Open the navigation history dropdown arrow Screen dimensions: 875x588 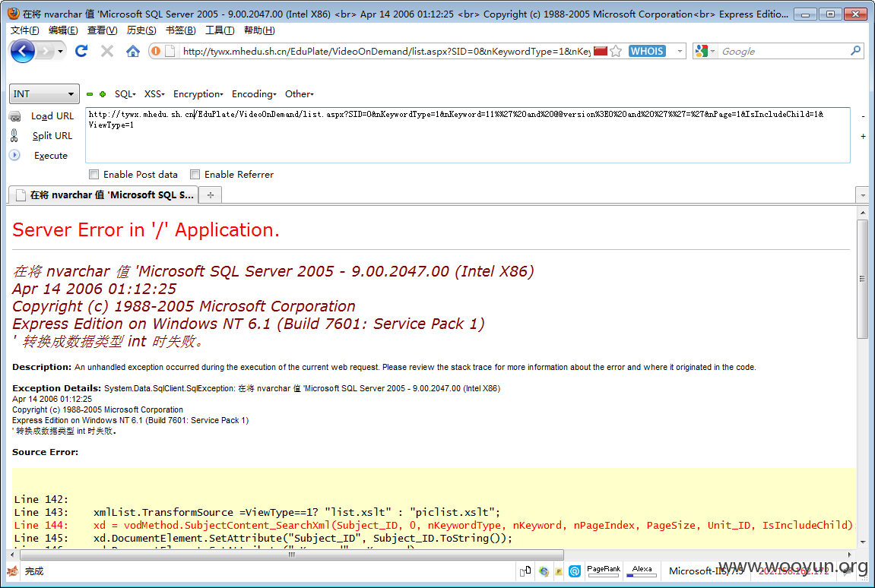point(60,52)
